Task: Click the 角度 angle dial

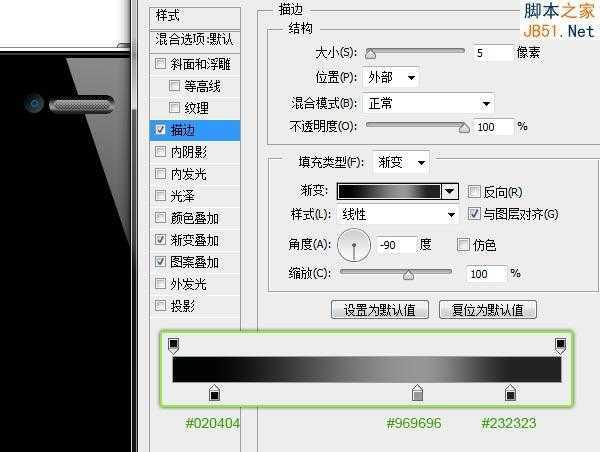Action: [354, 245]
